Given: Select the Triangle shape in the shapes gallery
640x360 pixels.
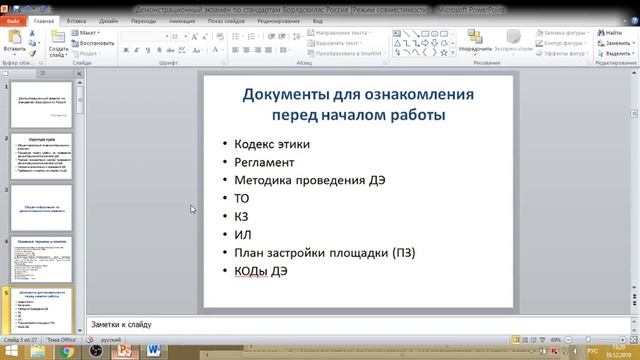Looking at the screenshot, I should pyautogui.click(x=397, y=43).
